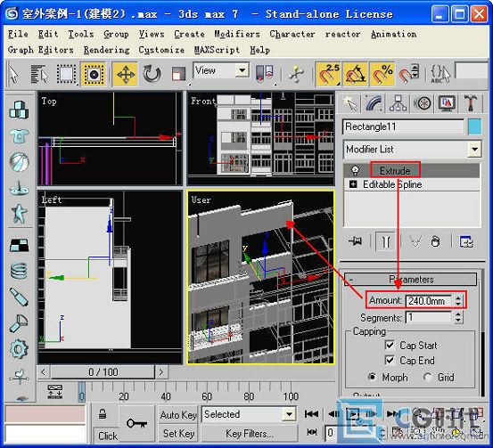
Task: Click the Segments value field
Action: coord(429,318)
